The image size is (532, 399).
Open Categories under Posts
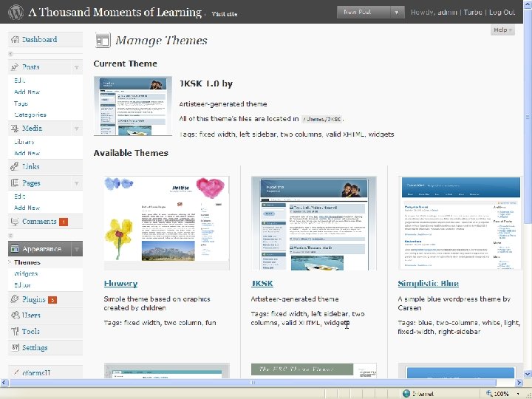[x=30, y=115]
